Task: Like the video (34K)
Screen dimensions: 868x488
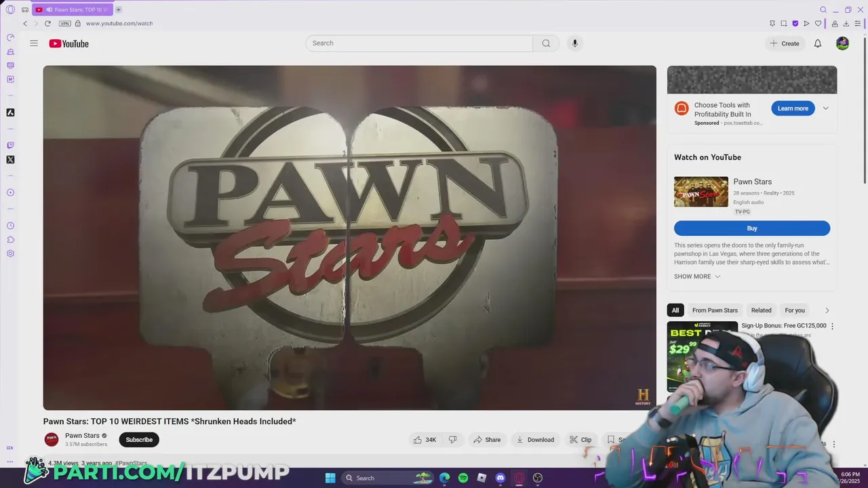Action: tap(425, 440)
